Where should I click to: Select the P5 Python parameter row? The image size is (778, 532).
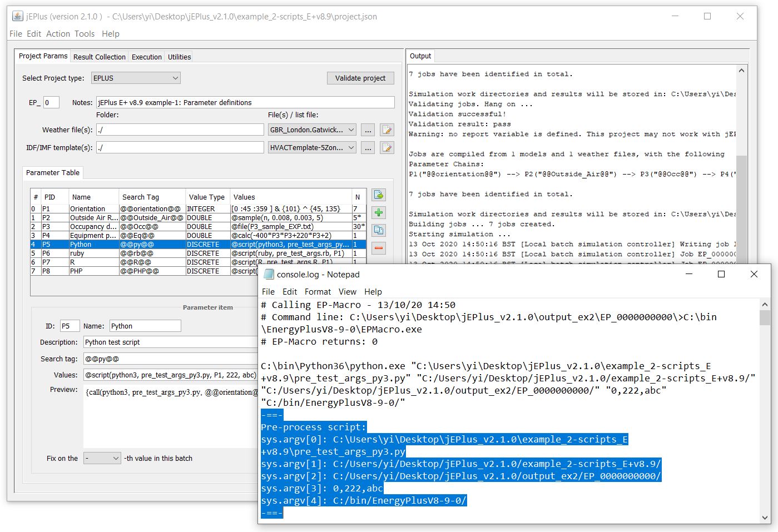pyautogui.click(x=198, y=245)
